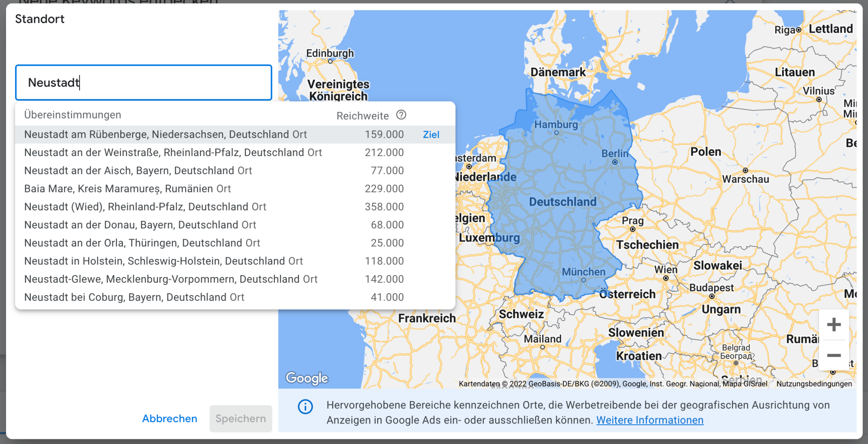Click the Übereinstimmungen column header

coord(73,115)
